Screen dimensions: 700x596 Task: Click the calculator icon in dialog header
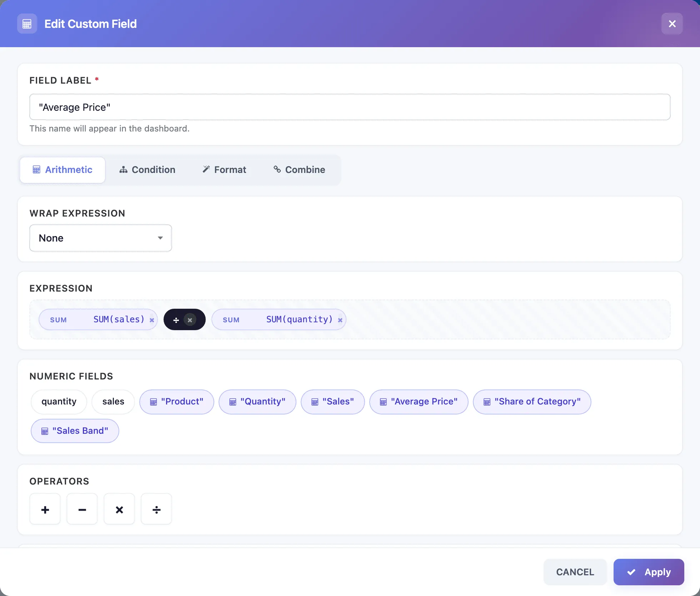pyautogui.click(x=27, y=24)
